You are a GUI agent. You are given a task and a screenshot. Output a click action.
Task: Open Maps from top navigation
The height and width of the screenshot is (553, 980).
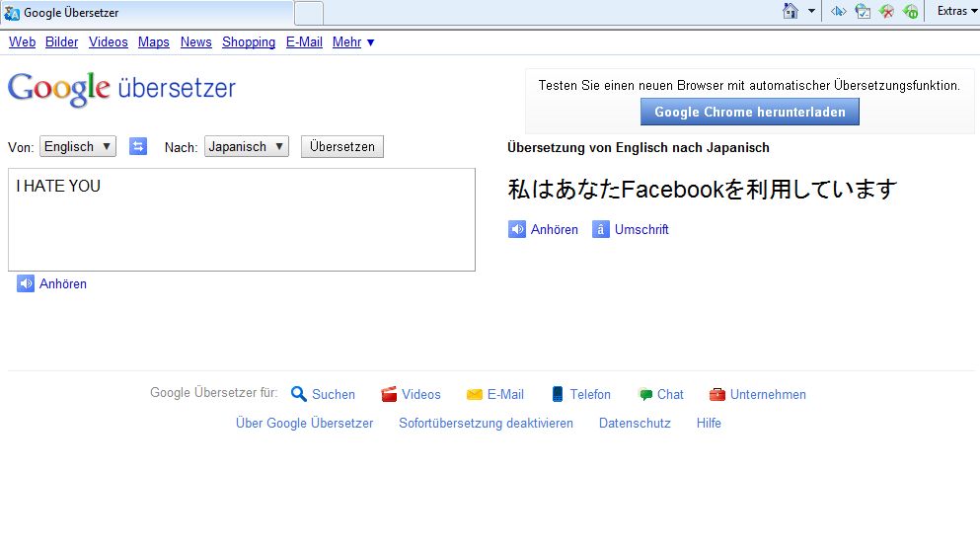pos(154,41)
